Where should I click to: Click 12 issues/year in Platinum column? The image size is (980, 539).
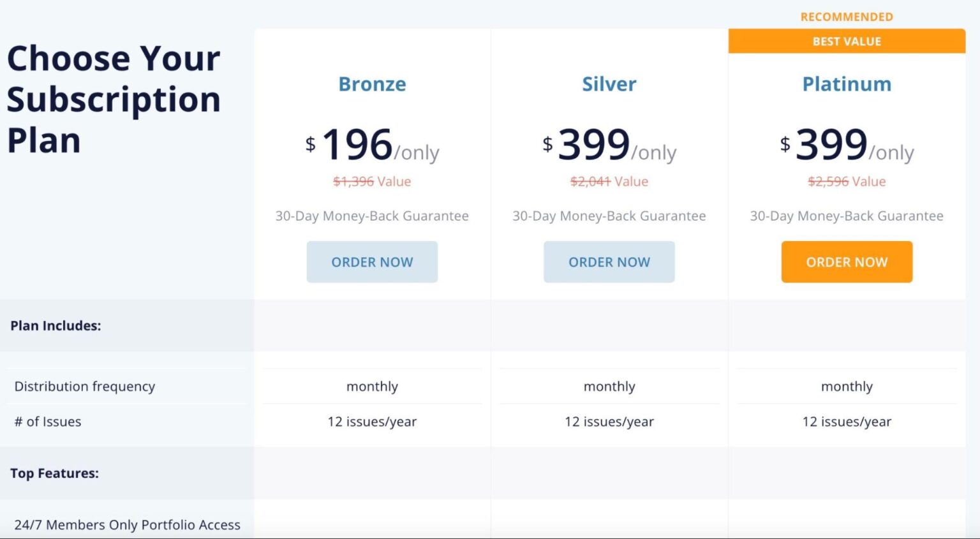pyautogui.click(x=847, y=422)
